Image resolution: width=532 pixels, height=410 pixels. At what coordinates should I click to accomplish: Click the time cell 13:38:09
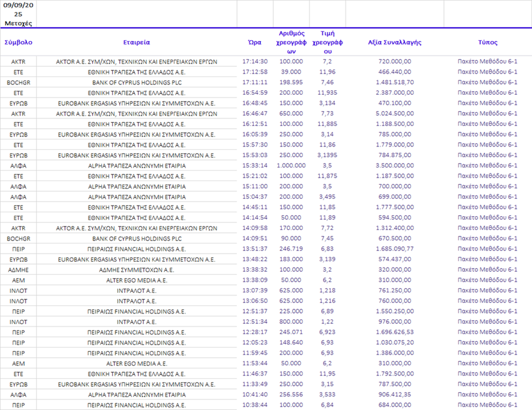[x=255, y=280]
